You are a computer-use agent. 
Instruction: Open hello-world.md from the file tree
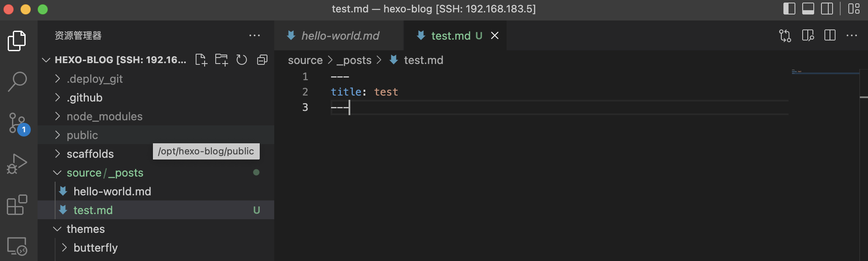pyautogui.click(x=112, y=191)
